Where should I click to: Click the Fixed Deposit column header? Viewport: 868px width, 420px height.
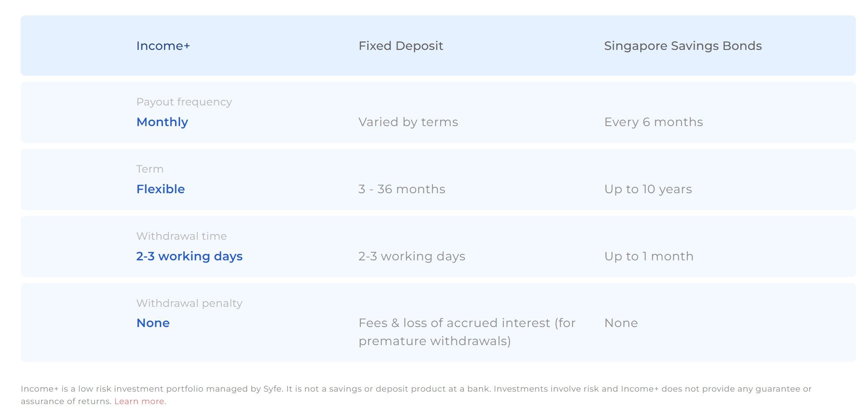(401, 46)
